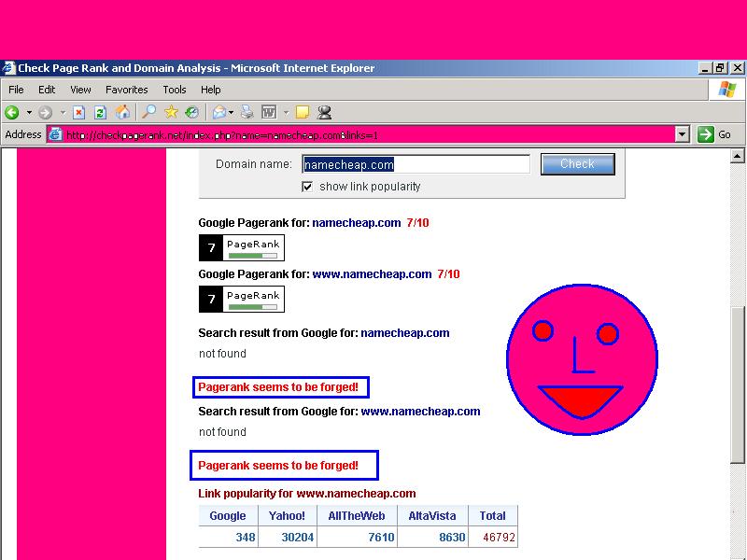Image resolution: width=747 pixels, height=560 pixels.
Task: Open www.namecheap.com Google search result link
Action: click(421, 412)
